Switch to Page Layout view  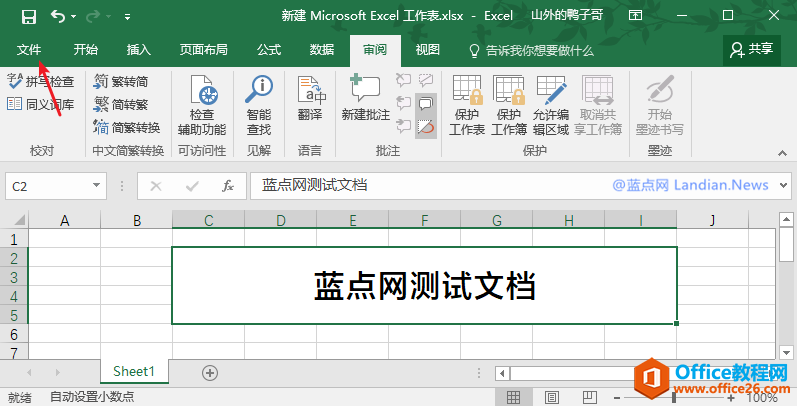pos(551,397)
